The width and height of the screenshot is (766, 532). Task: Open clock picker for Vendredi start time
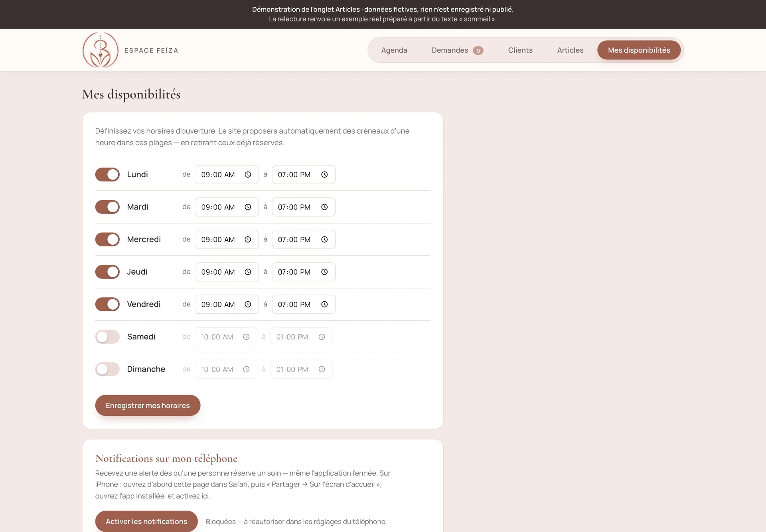point(248,305)
